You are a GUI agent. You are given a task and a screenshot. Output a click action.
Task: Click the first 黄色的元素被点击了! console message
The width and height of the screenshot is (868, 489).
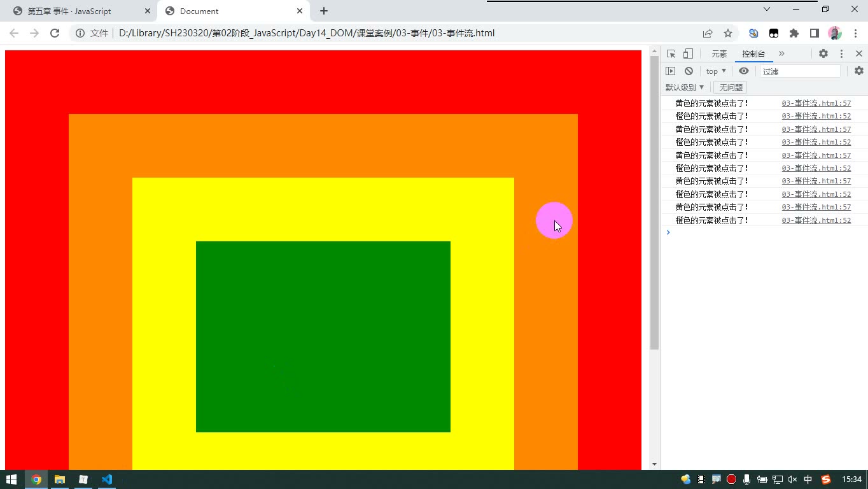tap(711, 103)
